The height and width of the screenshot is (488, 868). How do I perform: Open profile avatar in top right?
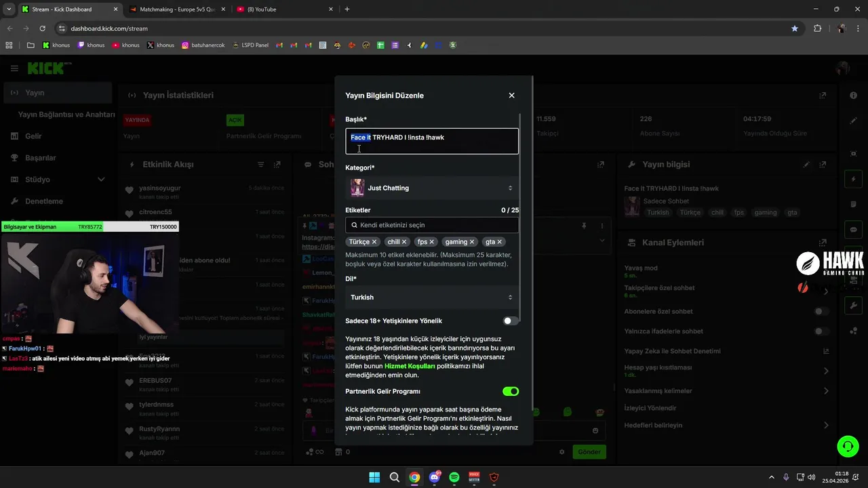click(x=843, y=68)
